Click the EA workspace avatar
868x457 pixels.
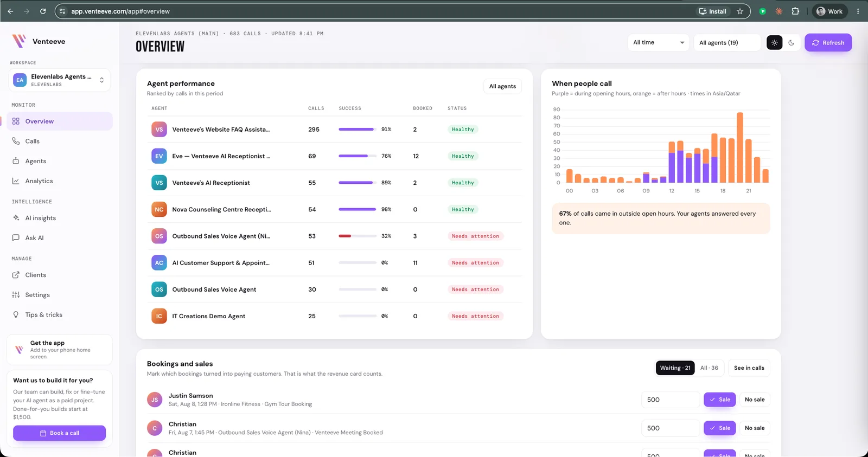pos(20,80)
